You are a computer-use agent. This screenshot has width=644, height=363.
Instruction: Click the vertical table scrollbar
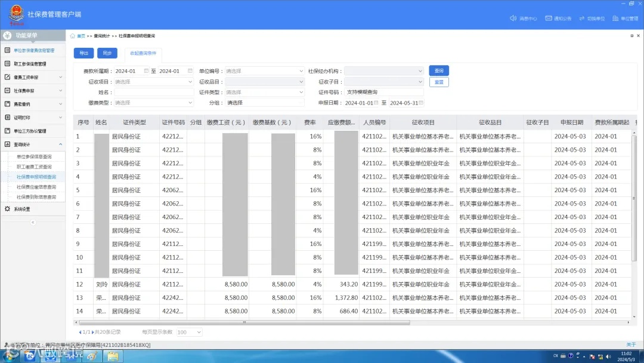point(634,198)
